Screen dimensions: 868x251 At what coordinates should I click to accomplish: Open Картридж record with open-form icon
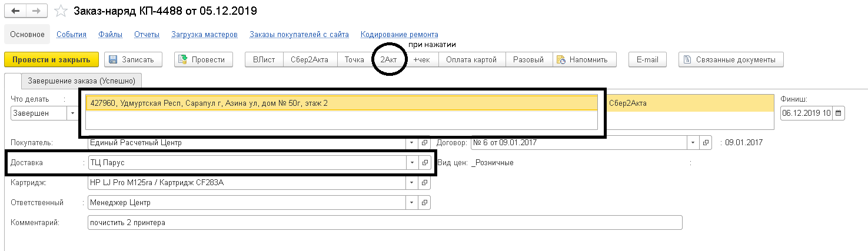[x=424, y=183]
